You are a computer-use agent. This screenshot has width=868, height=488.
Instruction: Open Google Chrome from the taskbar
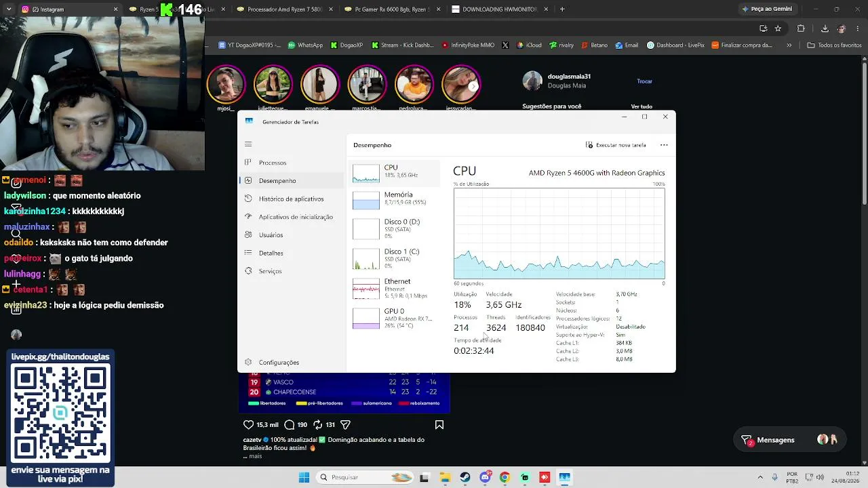click(505, 477)
